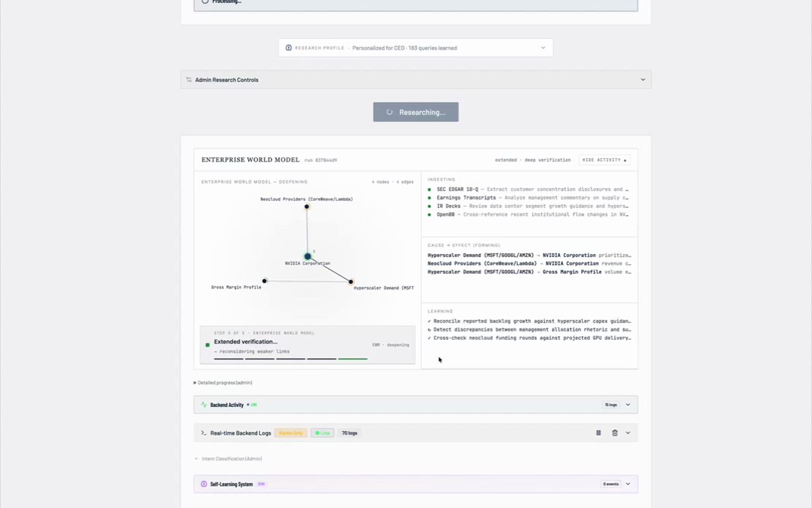Click the OpenBB ingesting row
This screenshot has width=812, height=508.
pos(528,215)
